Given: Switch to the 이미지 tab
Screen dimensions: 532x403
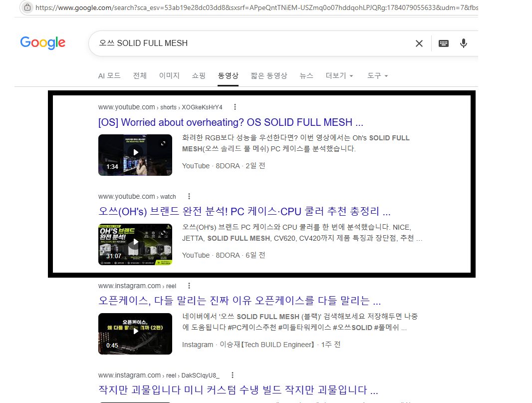Looking at the screenshot, I should click(169, 76).
